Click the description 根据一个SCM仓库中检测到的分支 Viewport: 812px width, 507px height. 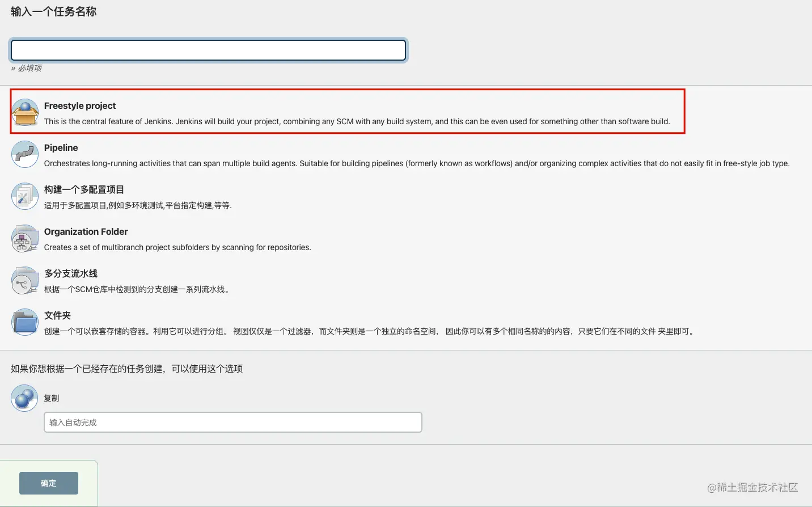[137, 289]
